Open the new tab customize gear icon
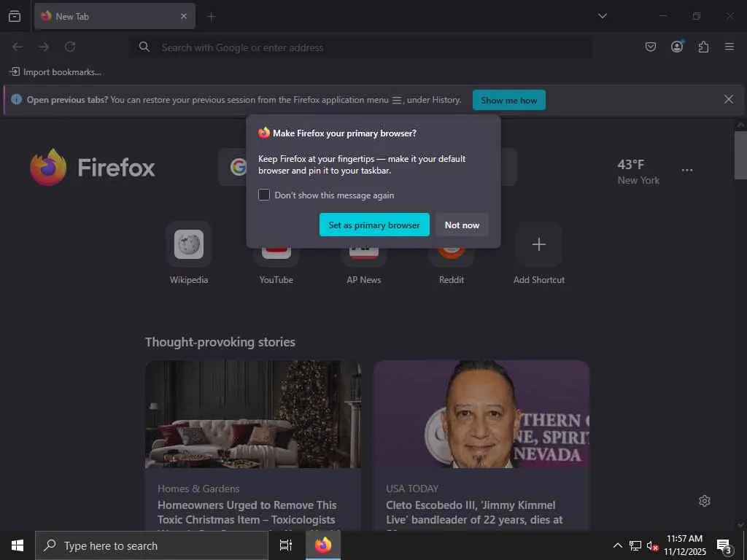This screenshot has width=747, height=560. coord(705,501)
